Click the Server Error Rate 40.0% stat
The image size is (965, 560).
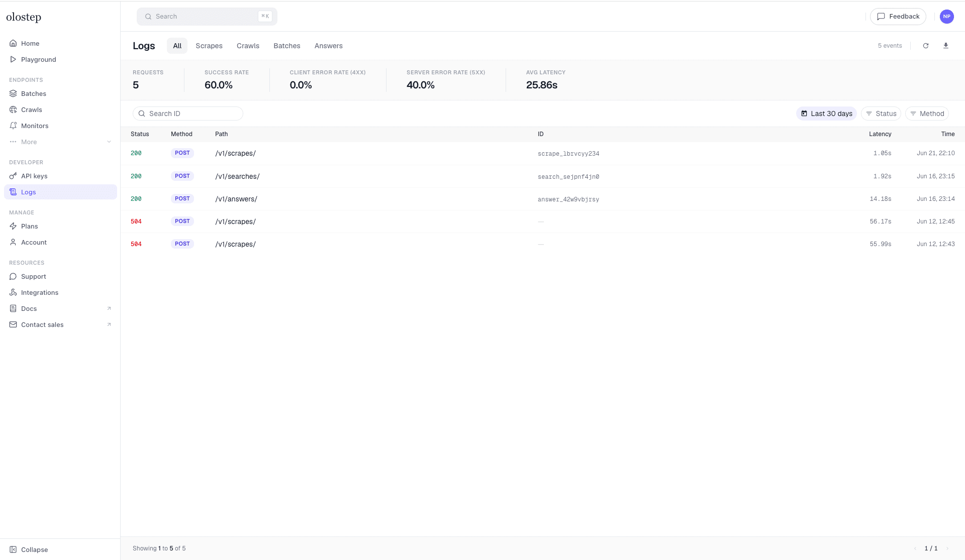click(446, 80)
